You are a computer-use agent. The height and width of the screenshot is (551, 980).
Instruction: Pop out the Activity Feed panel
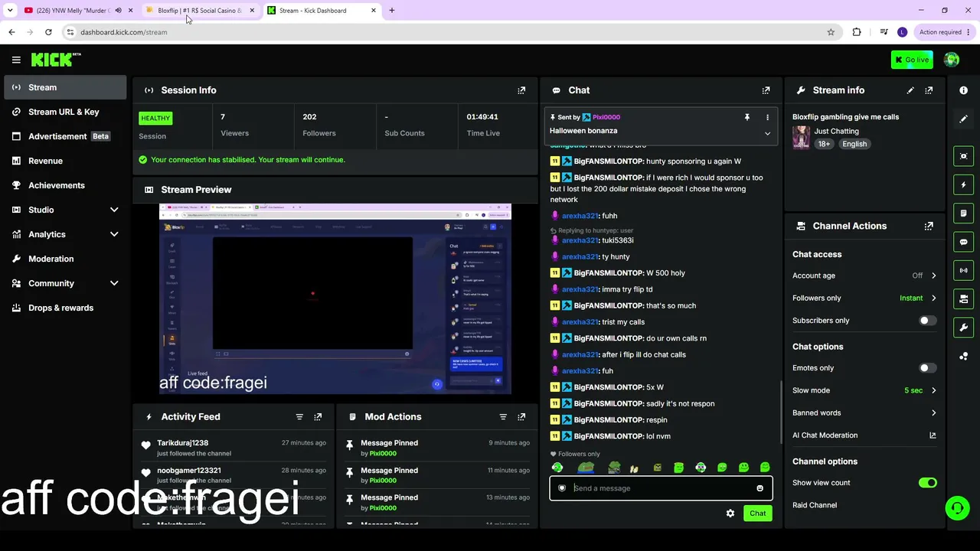coord(318,417)
